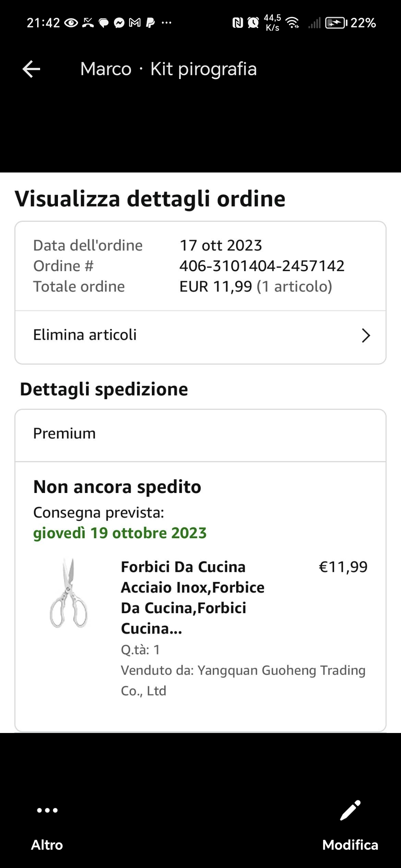Tap the order number 406-3101404-2457142
401x868 pixels.
(x=262, y=266)
